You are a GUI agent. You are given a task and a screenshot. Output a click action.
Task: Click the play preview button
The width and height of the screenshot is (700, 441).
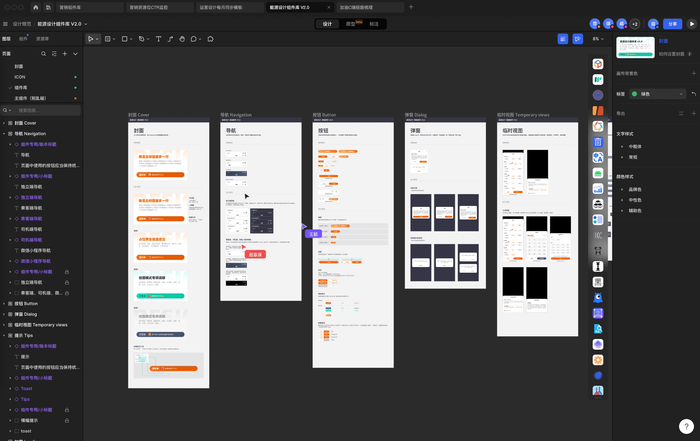690,22
